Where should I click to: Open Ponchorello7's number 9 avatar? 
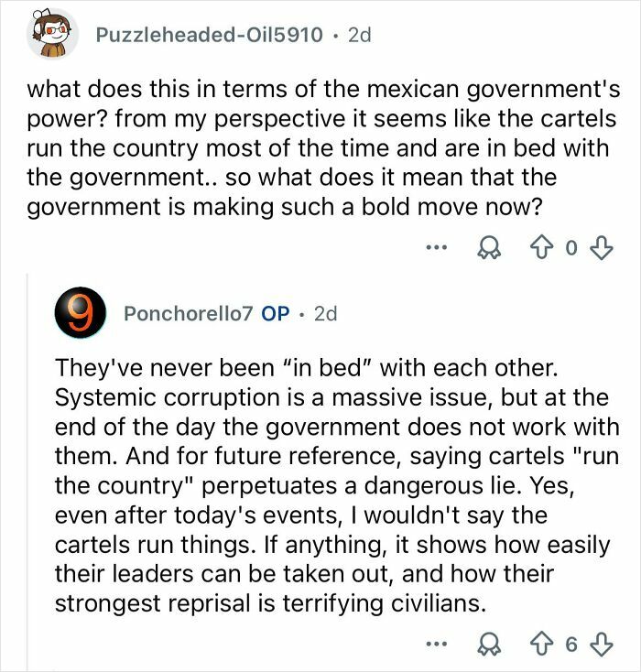point(80,313)
